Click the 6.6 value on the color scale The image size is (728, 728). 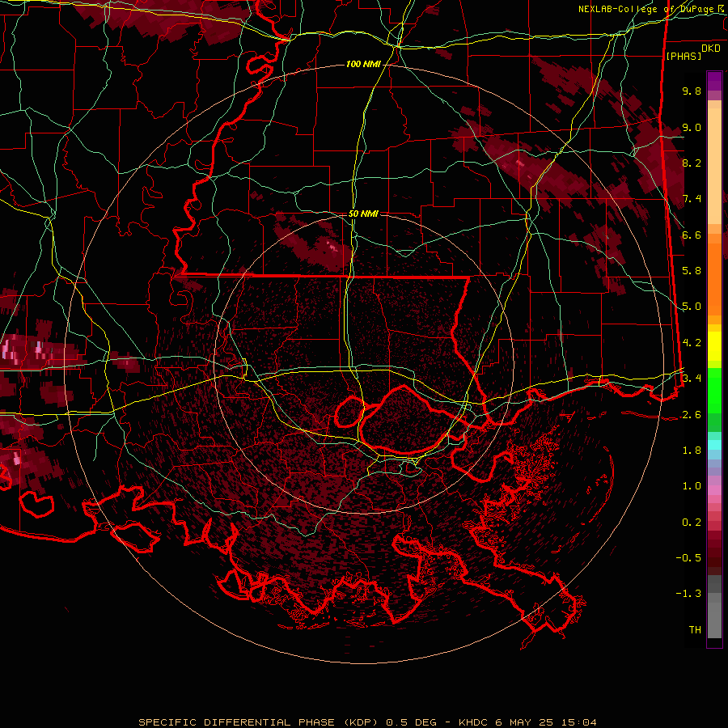tap(692, 235)
